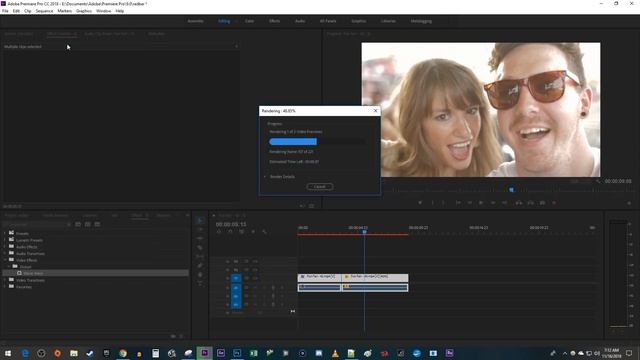Select the Selection tool in Tools panel
This screenshot has width=640, height=360.
[x=200, y=220]
